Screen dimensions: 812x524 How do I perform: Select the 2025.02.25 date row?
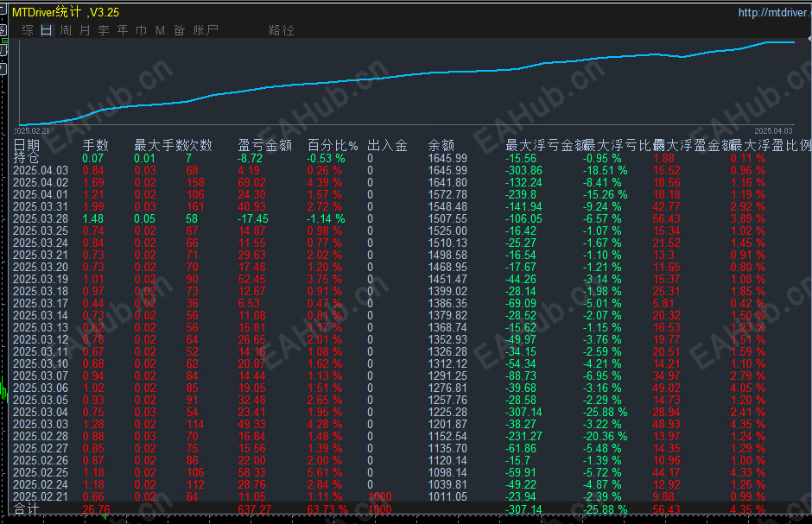point(41,473)
